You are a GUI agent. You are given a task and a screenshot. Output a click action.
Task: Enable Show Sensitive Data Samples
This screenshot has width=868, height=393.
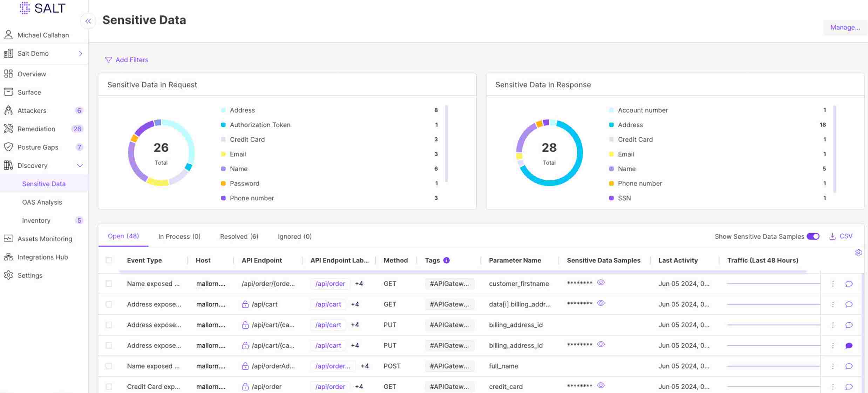(813, 236)
